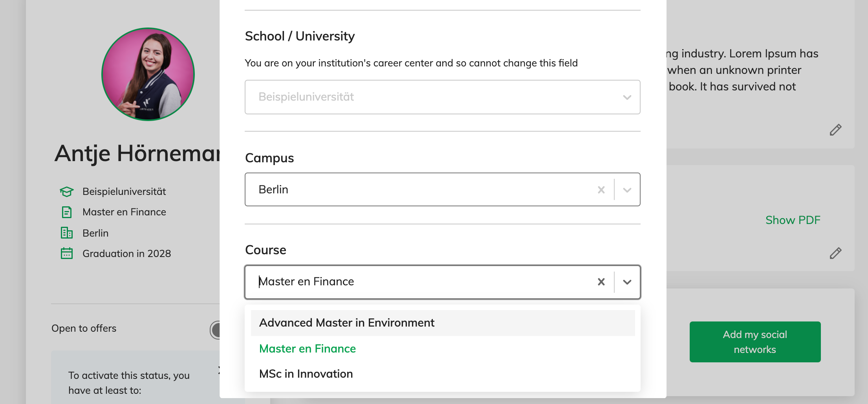
Task: Click the Berlin text in profile sidebar
Action: (95, 233)
